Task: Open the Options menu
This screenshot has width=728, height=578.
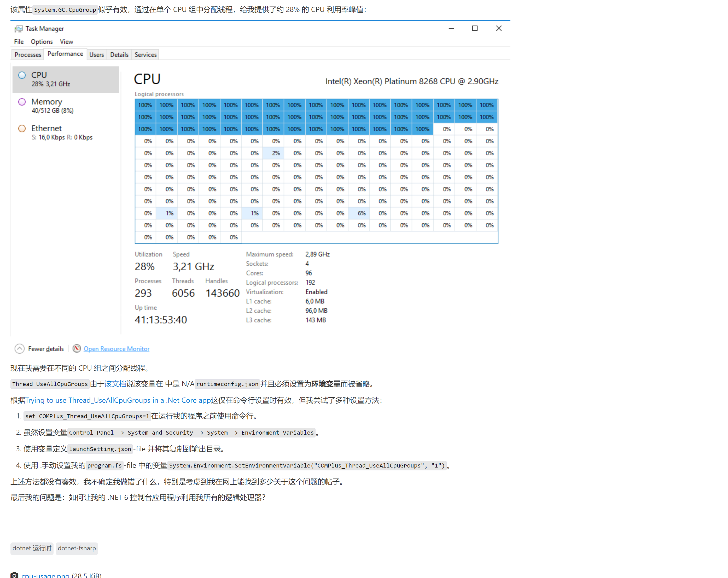Action: (x=42, y=42)
